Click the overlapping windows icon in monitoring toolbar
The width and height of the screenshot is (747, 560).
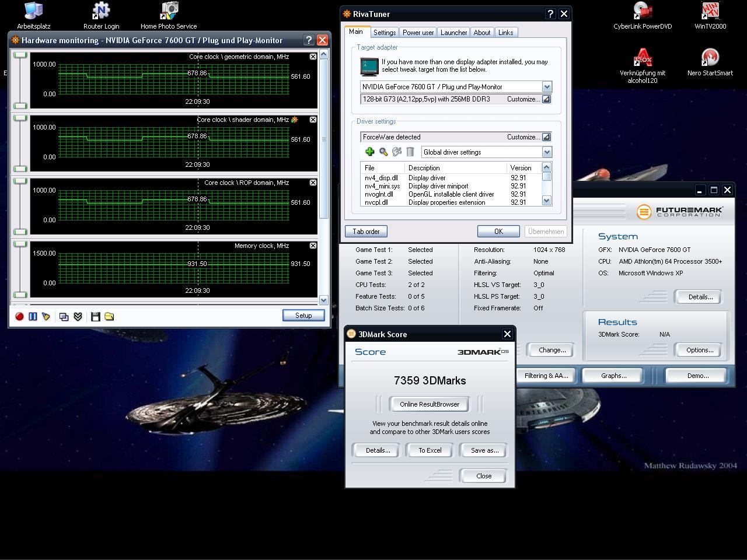(64, 316)
